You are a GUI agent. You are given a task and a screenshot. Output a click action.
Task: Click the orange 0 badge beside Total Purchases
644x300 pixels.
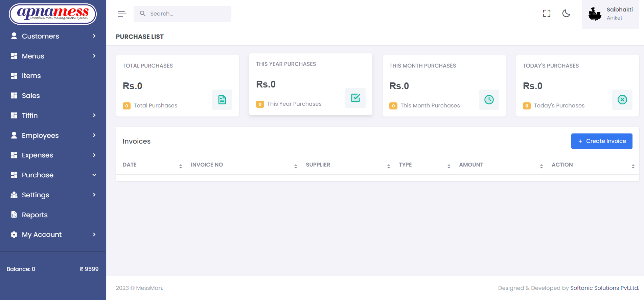(x=127, y=106)
